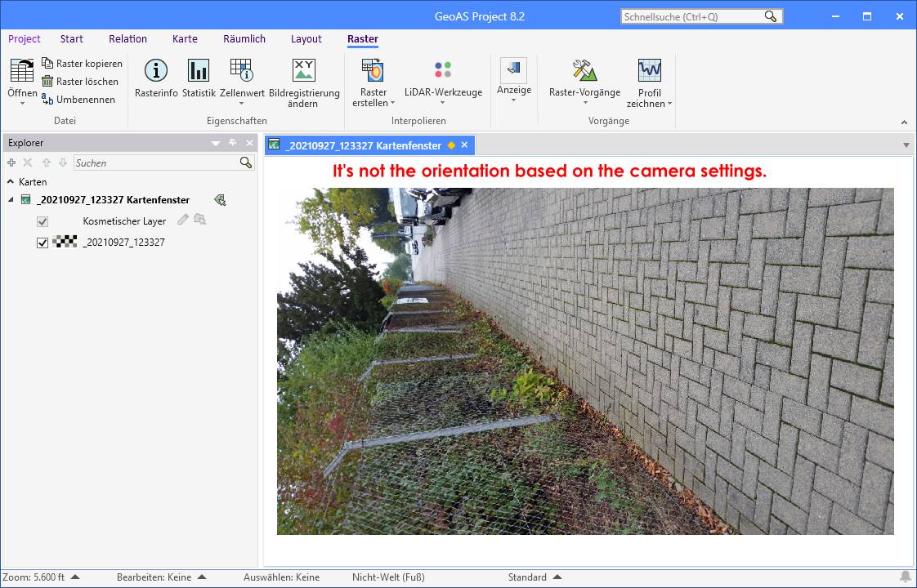The height and width of the screenshot is (588, 917).
Task: Click 'Nicht-Welt (Fuß)' in status bar
Action: coord(388,577)
